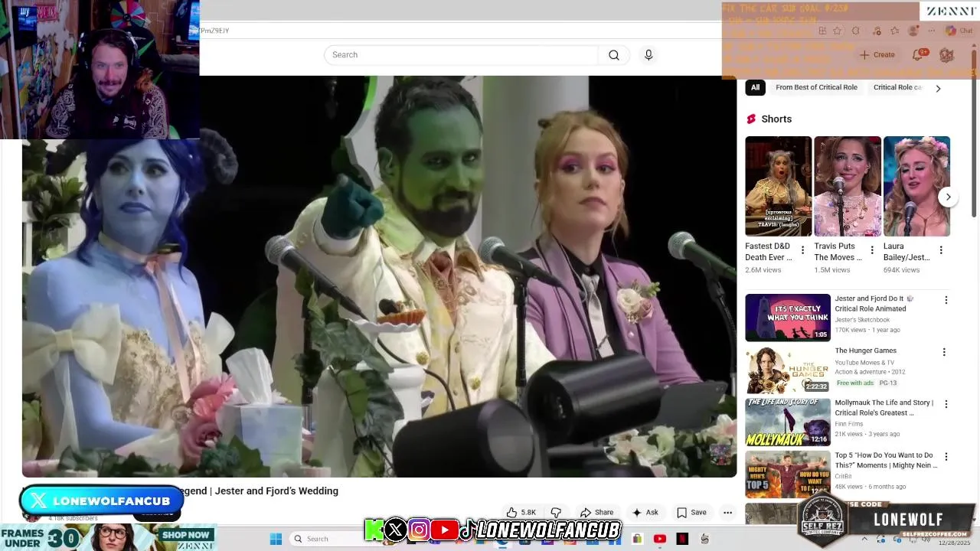Open Travis Puts The Moves short thumbnail
980x551 pixels.
[848, 186]
